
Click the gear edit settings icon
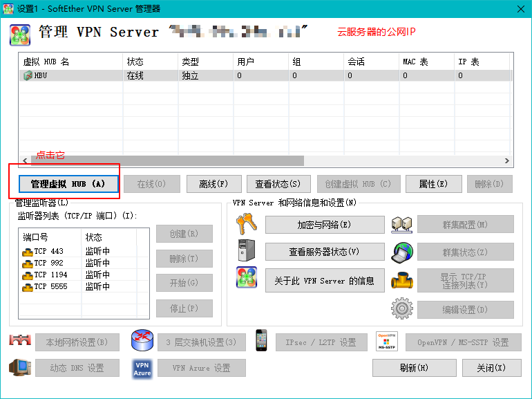coord(402,308)
